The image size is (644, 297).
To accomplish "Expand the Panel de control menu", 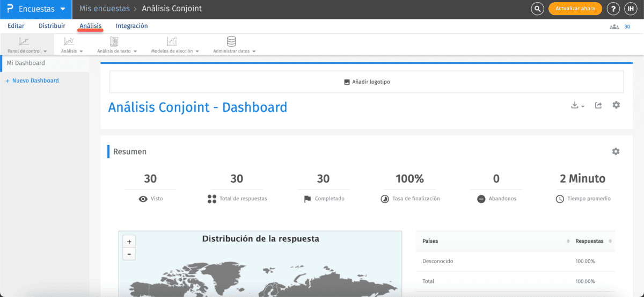I will click(27, 51).
